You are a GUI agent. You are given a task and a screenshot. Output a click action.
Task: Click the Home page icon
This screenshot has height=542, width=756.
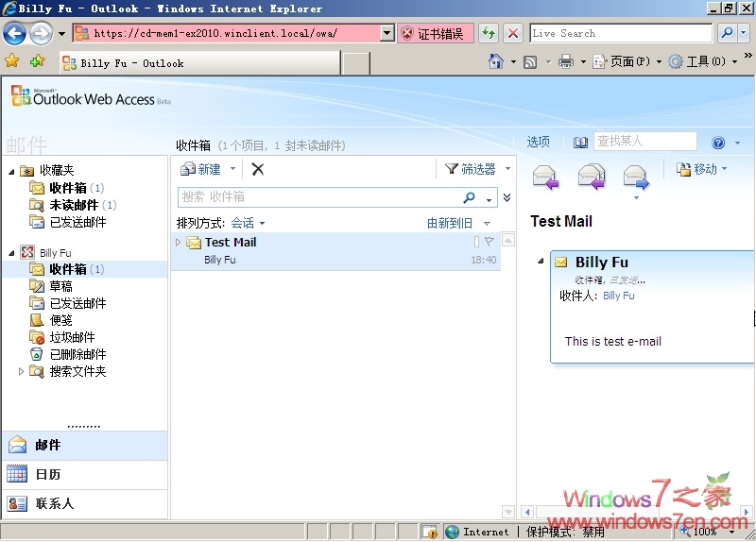click(495, 61)
